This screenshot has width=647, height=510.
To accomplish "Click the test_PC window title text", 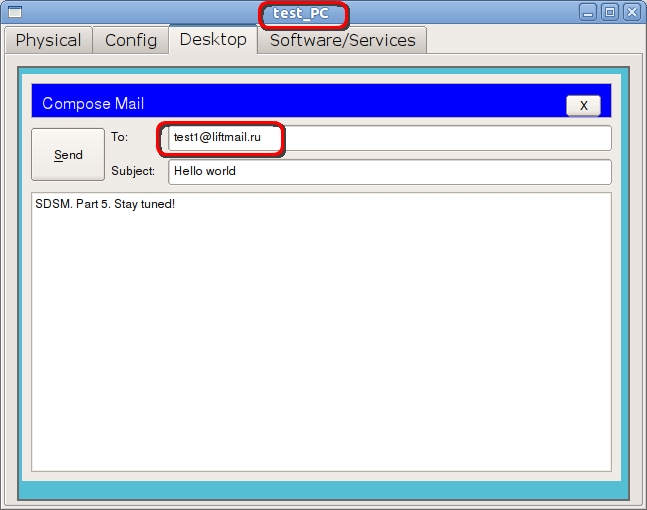I will [x=301, y=14].
